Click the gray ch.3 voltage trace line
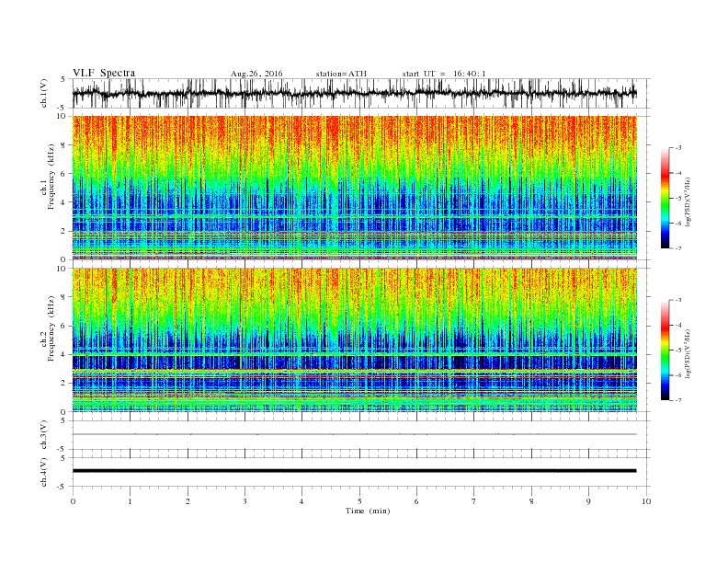 pyautogui.click(x=354, y=434)
